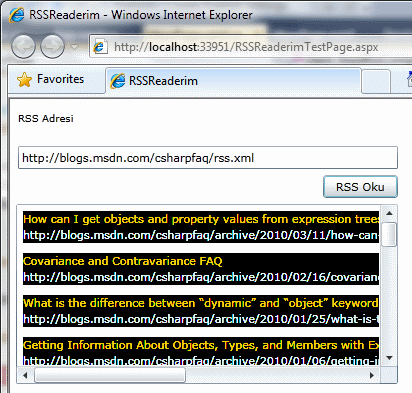Click the Internet Explorer title bar icon
Screen dimensions: 412x393
(17, 15)
